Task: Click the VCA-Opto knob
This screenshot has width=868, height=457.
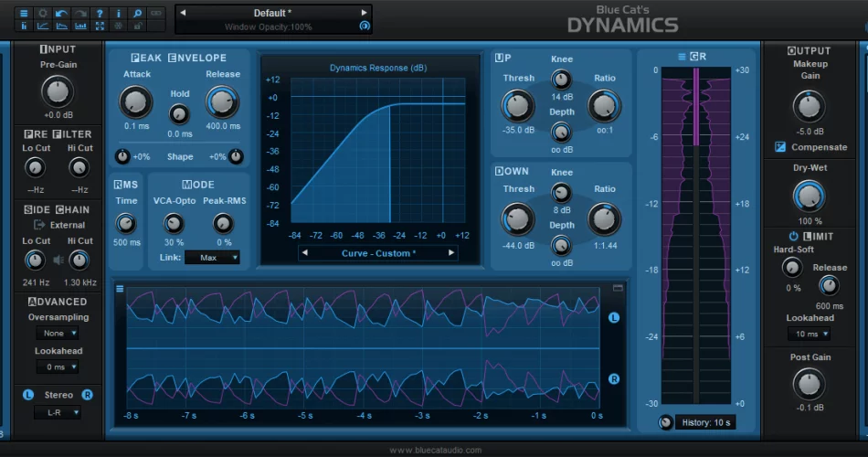Action: (174, 223)
